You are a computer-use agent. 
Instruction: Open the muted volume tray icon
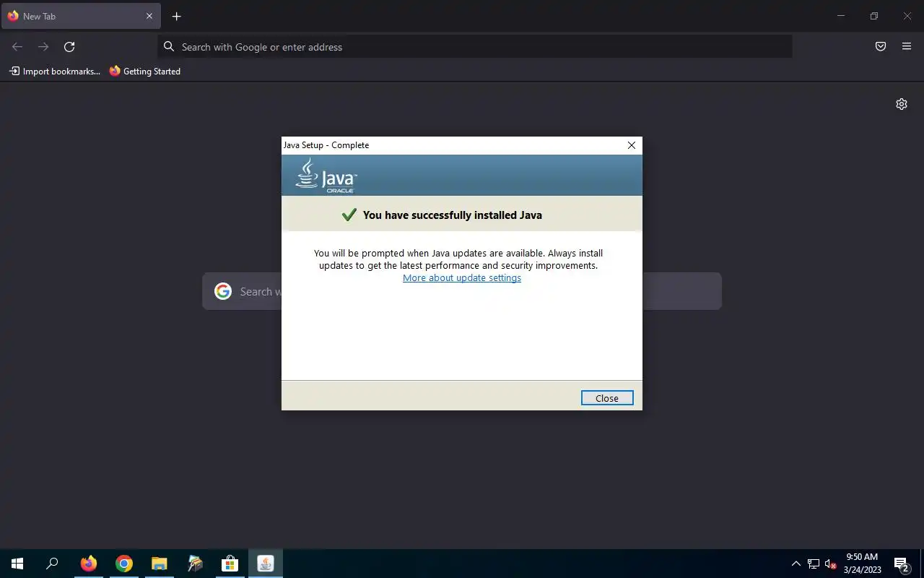click(830, 564)
